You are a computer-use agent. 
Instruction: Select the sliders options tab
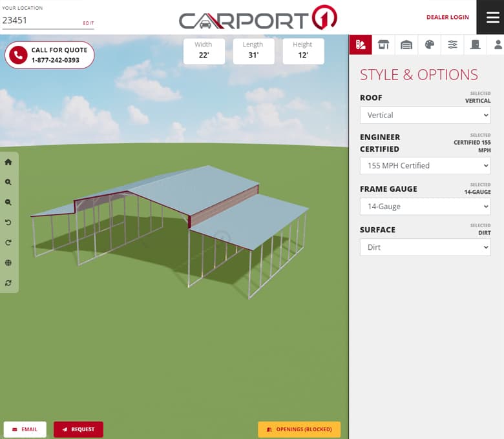(452, 45)
